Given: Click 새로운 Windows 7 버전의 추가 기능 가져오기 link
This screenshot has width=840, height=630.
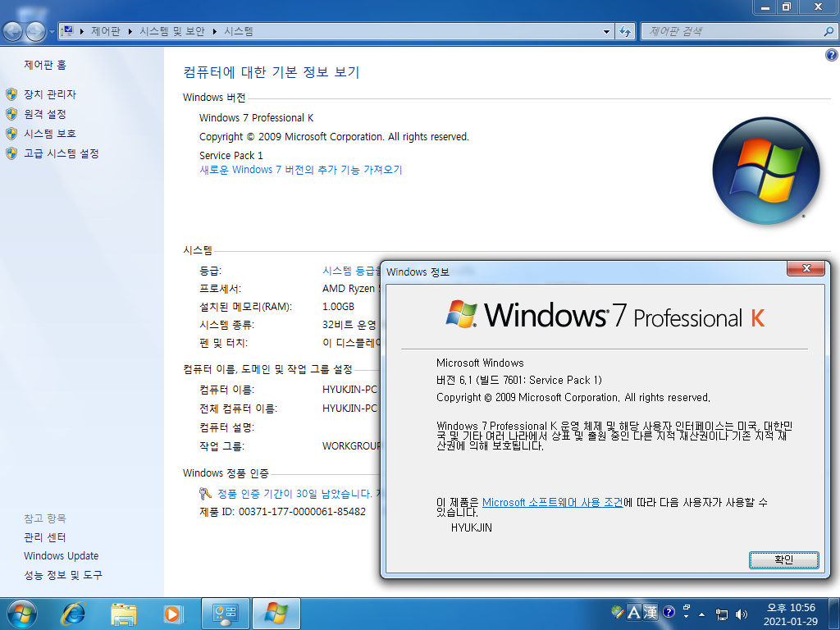Looking at the screenshot, I should (300, 170).
